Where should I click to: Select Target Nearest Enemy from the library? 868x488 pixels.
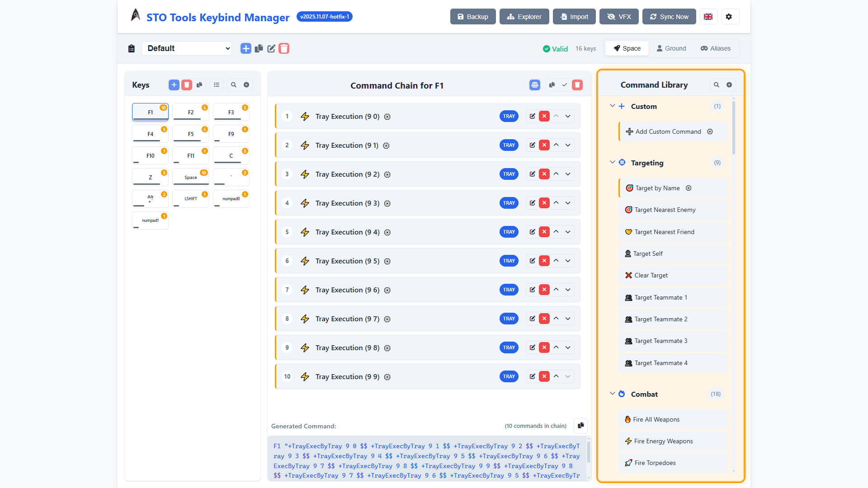point(665,210)
